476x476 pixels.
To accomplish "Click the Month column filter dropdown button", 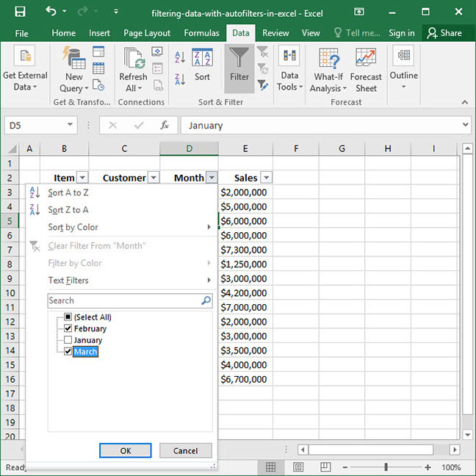I will 212,177.
